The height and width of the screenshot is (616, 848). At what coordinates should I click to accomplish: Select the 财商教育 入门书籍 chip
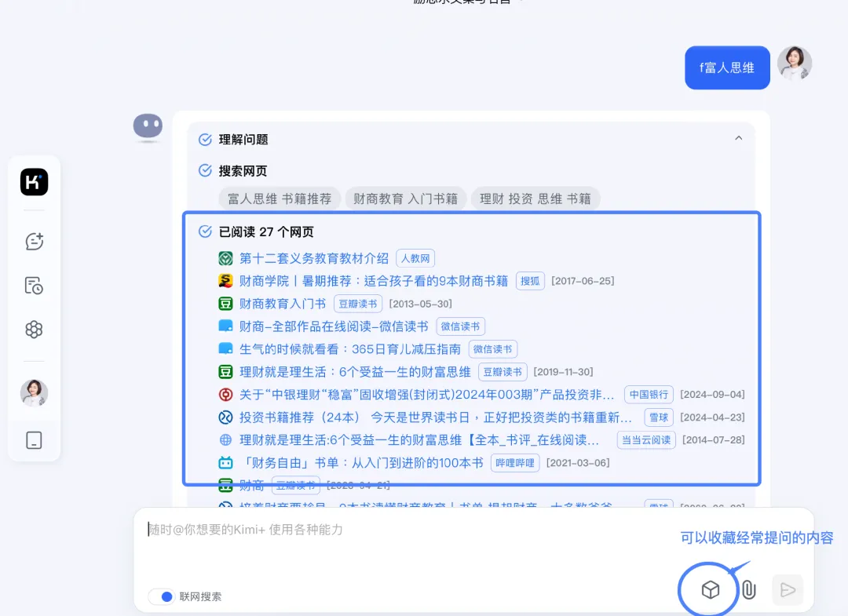click(x=405, y=199)
